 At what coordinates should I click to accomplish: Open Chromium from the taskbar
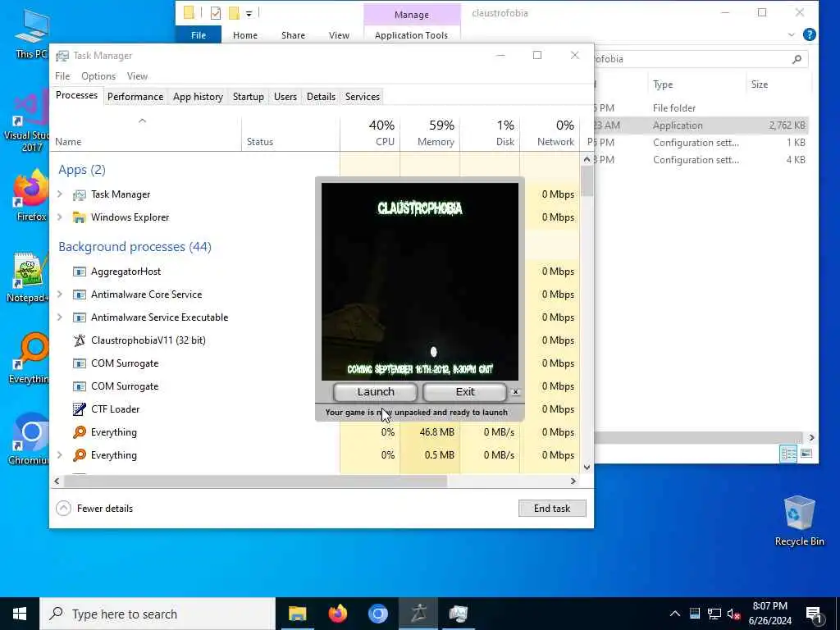click(377, 614)
